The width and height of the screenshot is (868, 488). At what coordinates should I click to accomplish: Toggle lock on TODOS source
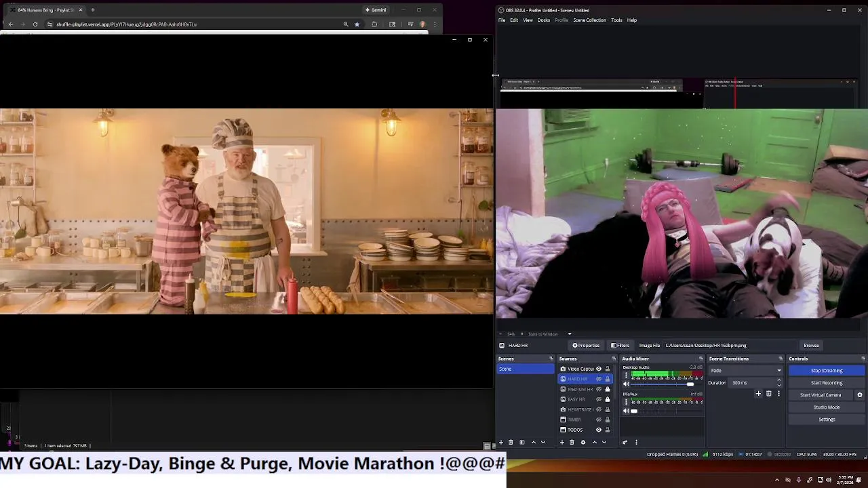coord(608,430)
